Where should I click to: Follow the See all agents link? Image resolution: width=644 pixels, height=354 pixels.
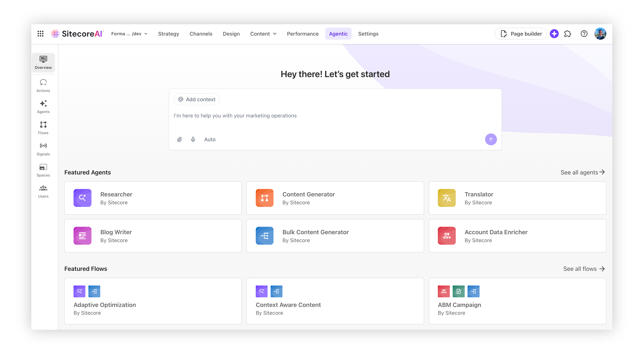coord(583,172)
